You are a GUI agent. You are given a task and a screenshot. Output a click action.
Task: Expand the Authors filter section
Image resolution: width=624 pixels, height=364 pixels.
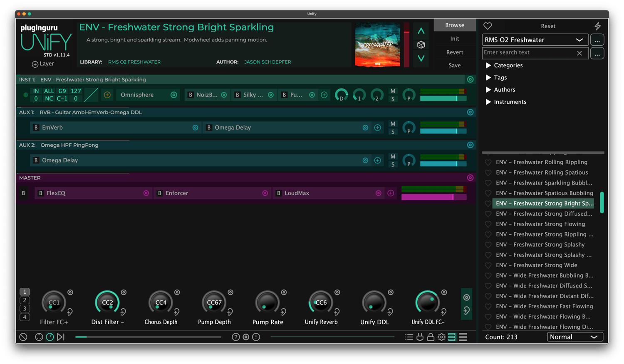[x=500, y=90]
